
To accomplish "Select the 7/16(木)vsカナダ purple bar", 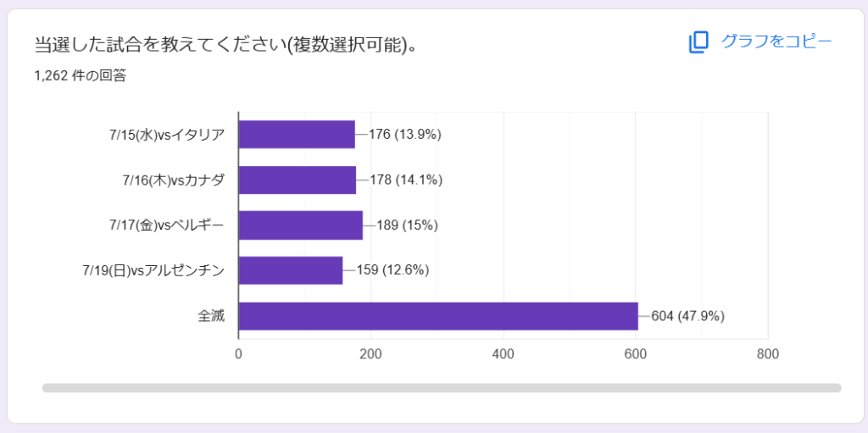I will pyautogui.click(x=298, y=180).
